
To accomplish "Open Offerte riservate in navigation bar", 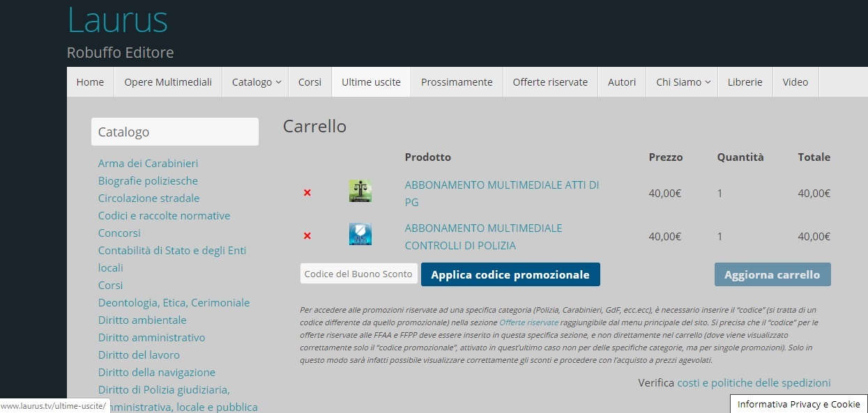I will tap(550, 82).
